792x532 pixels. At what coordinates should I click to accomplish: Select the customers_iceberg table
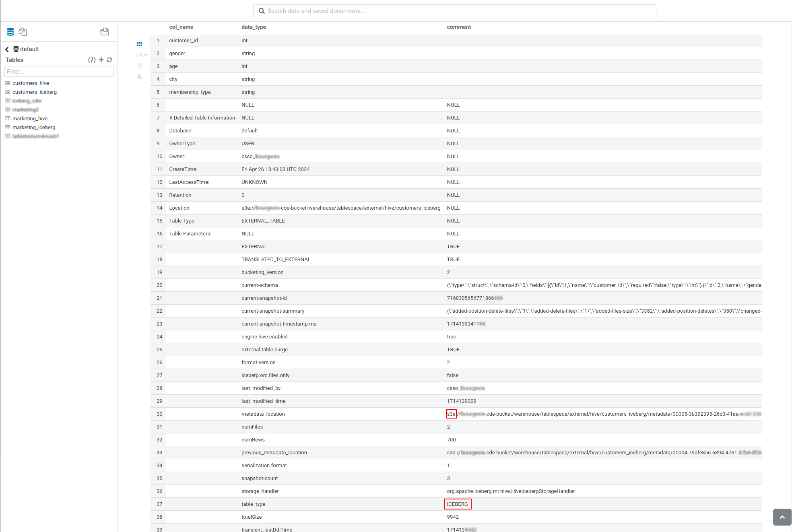(x=35, y=92)
